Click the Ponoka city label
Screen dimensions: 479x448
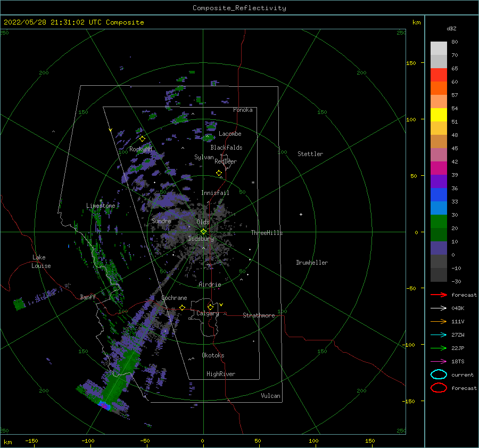pos(243,110)
